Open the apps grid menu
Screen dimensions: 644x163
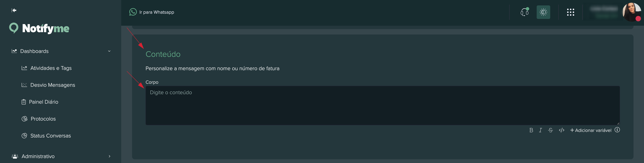pos(570,12)
